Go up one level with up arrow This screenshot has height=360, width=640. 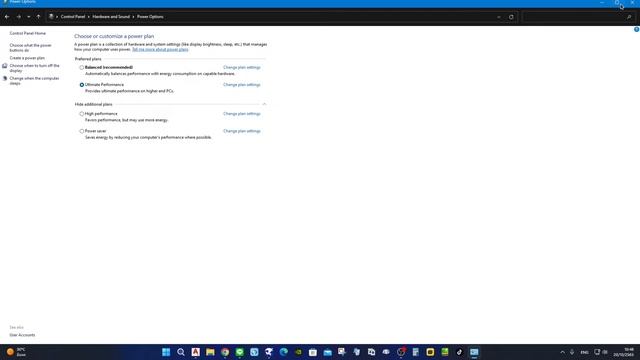click(x=38, y=17)
